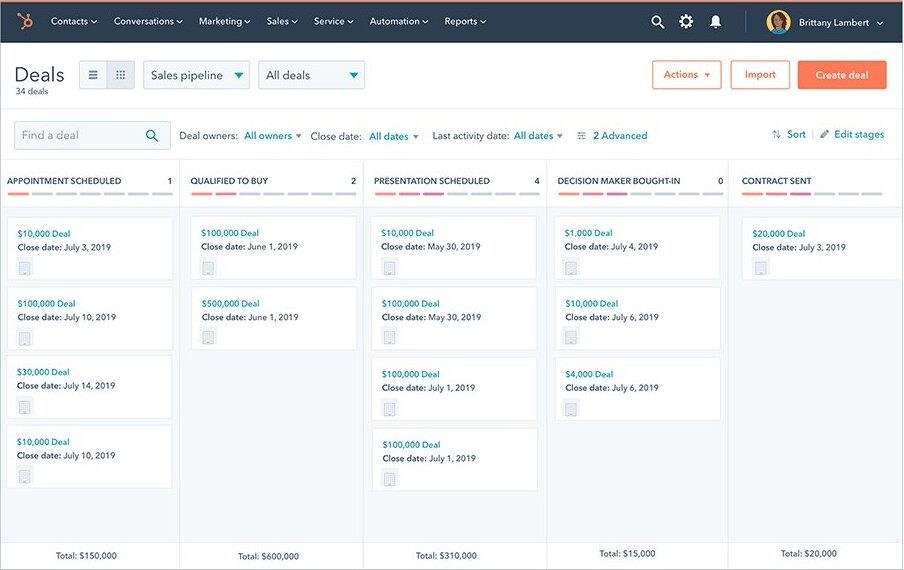
Task: Click company icon on $1,000 Deal card
Action: [571, 268]
